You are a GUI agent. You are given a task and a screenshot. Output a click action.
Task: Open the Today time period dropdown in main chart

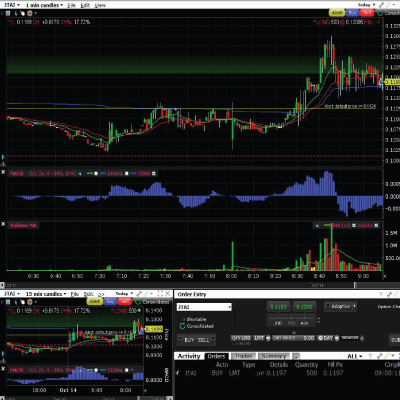[367, 5]
